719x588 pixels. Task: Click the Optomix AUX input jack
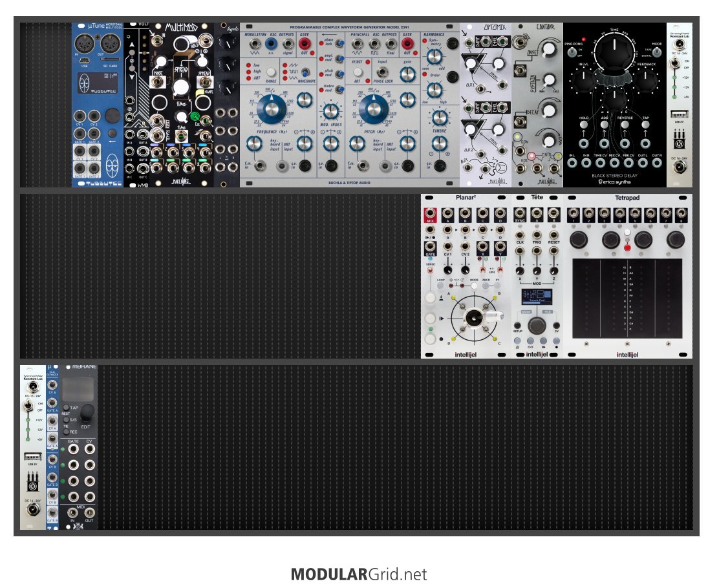tap(467, 168)
